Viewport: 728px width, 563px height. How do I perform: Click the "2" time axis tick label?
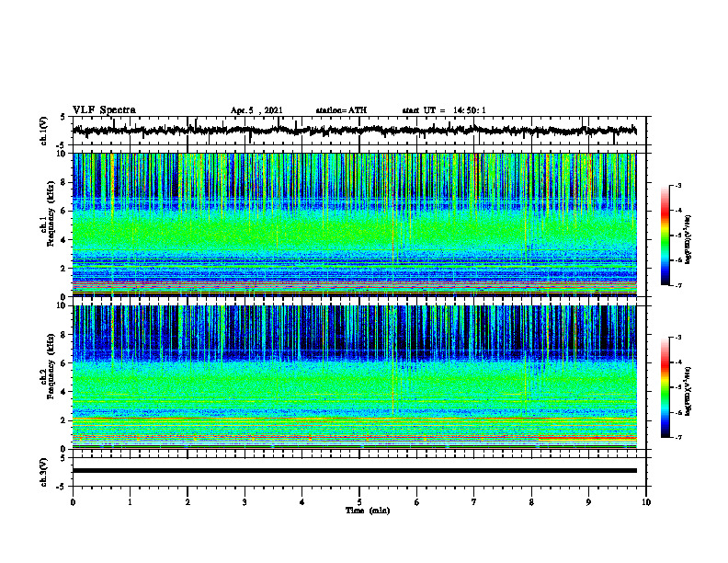coord(188,502)
